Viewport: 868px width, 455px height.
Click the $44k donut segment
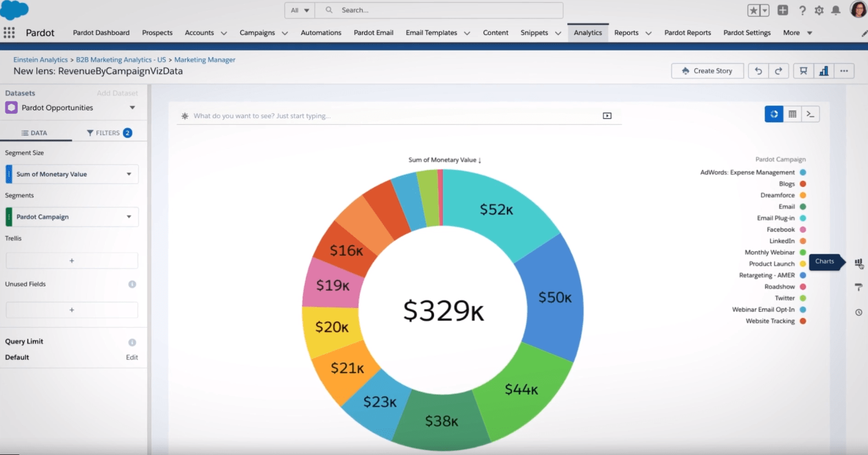tap(521, 390)
